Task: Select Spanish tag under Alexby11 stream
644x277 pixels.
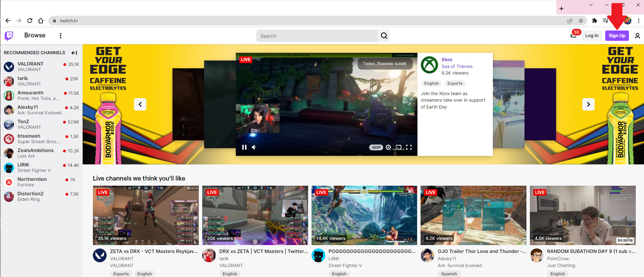Action: [x=449, y=274]
